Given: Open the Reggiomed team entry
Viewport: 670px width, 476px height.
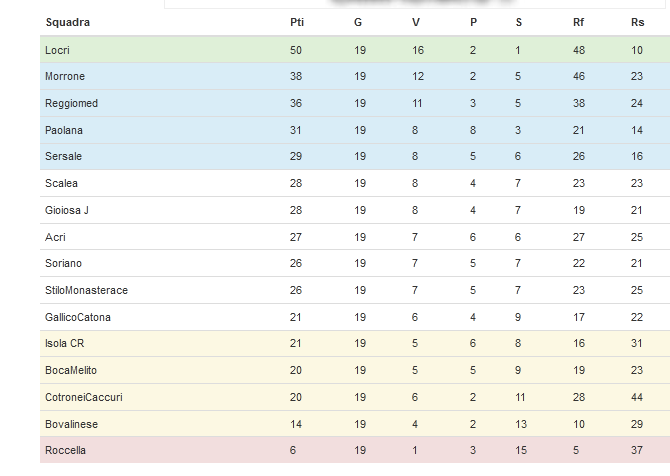Looking at the screenshot, I should (x=71, y=103).
